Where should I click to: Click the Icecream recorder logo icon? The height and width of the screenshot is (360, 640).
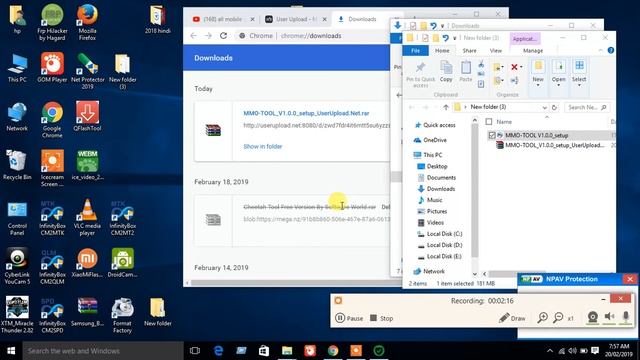point(338,301)
